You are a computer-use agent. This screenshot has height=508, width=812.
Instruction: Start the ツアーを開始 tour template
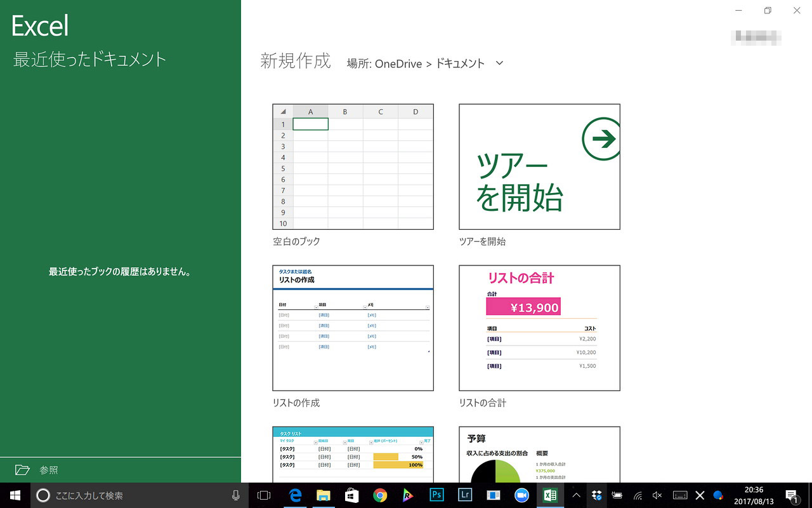pos(539,166)
